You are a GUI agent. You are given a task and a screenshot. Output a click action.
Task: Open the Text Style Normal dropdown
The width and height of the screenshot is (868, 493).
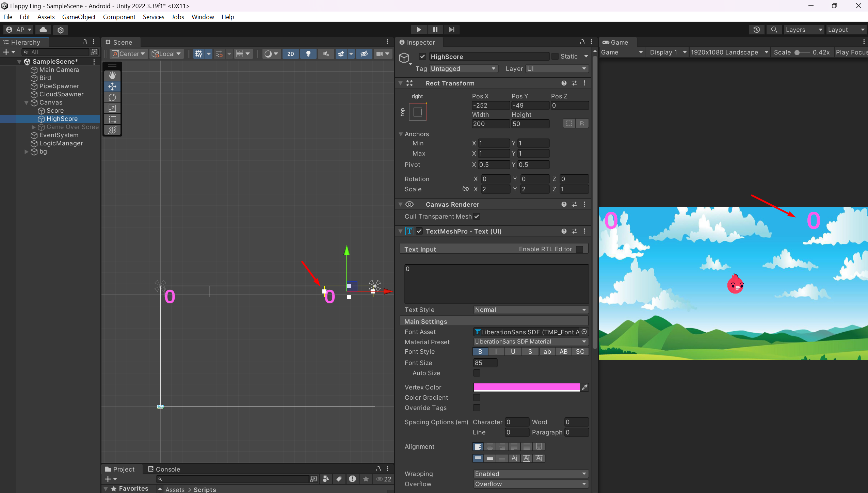pos(531,310)
